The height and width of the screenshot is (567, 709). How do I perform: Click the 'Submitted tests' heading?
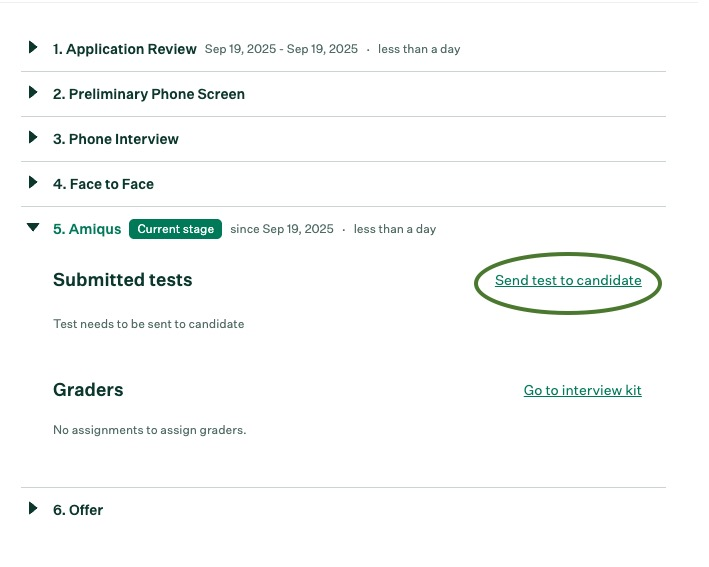point(122,280)
